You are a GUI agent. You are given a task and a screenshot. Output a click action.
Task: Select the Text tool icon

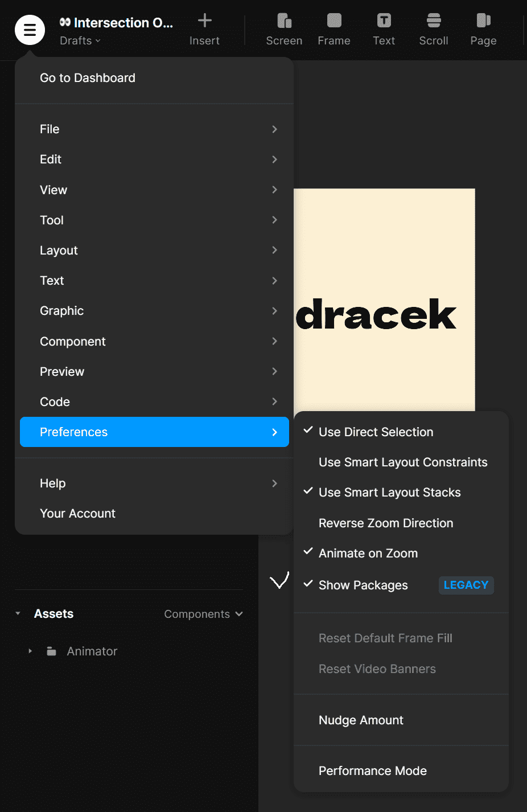click(384, 21)
